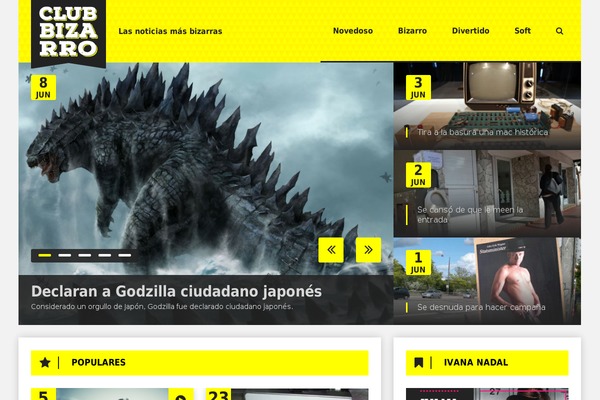Jump to the second slide indicator

[x=65, y=255]
